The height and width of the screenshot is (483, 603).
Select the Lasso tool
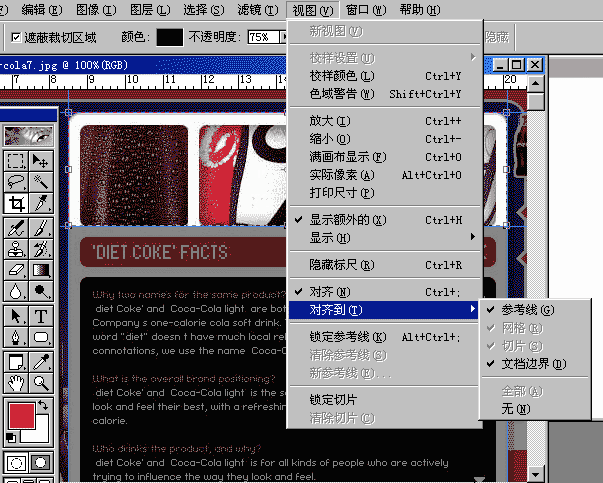click(16, 182)
